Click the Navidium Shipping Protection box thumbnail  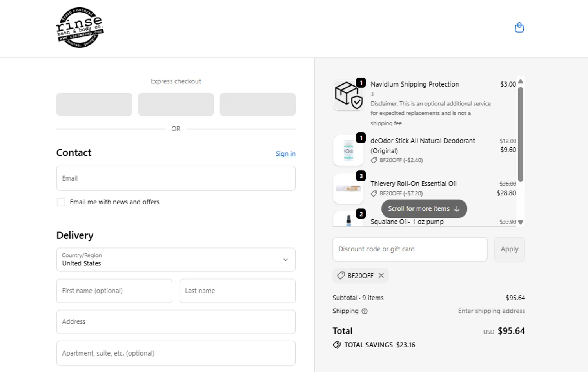348,95
